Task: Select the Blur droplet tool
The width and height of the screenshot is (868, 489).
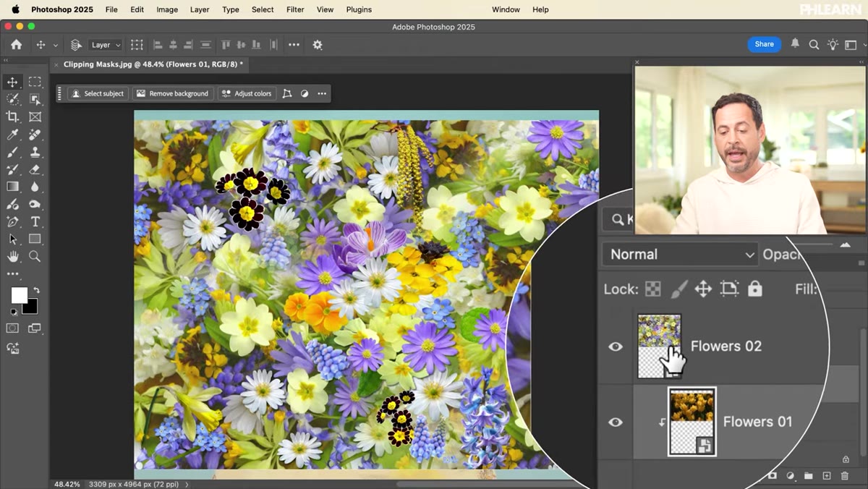Action: point(35,187)
